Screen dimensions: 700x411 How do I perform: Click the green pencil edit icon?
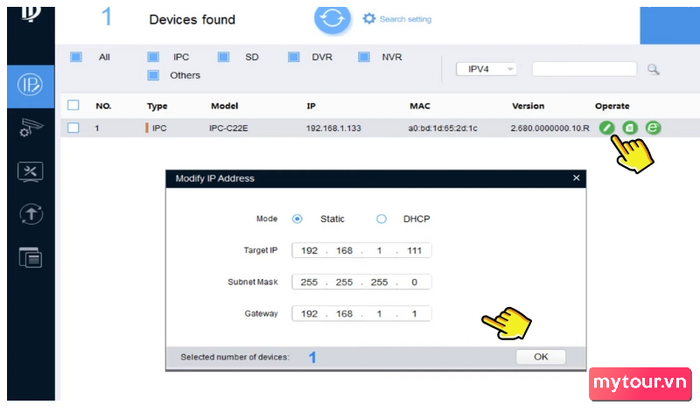(x=606, y=128)
